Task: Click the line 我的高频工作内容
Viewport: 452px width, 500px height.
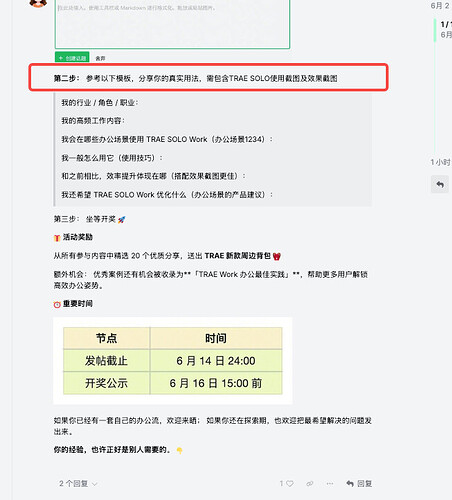Action: point(93,121)
